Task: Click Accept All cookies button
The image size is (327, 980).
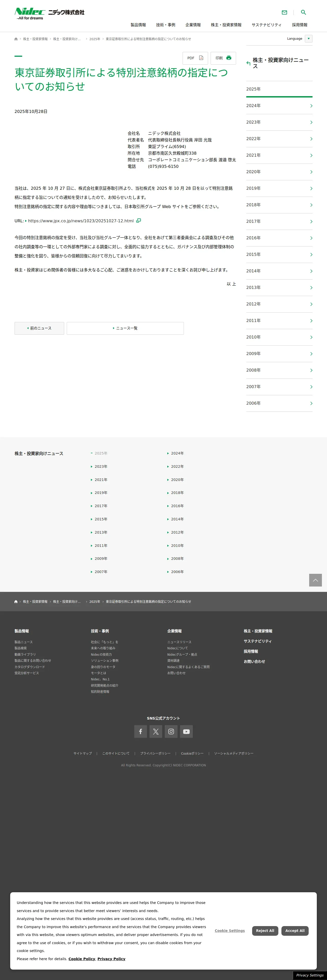Action: tap(295, 931)
